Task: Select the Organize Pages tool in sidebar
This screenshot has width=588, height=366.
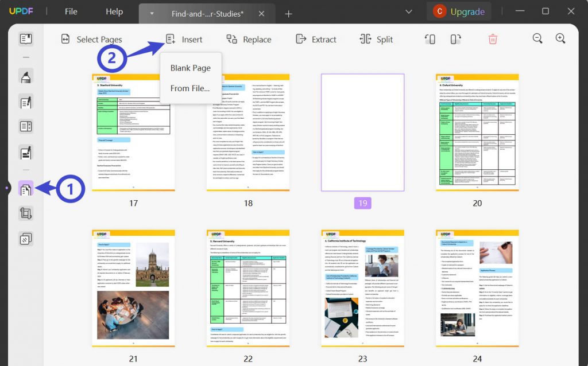Action: point(25,188)
